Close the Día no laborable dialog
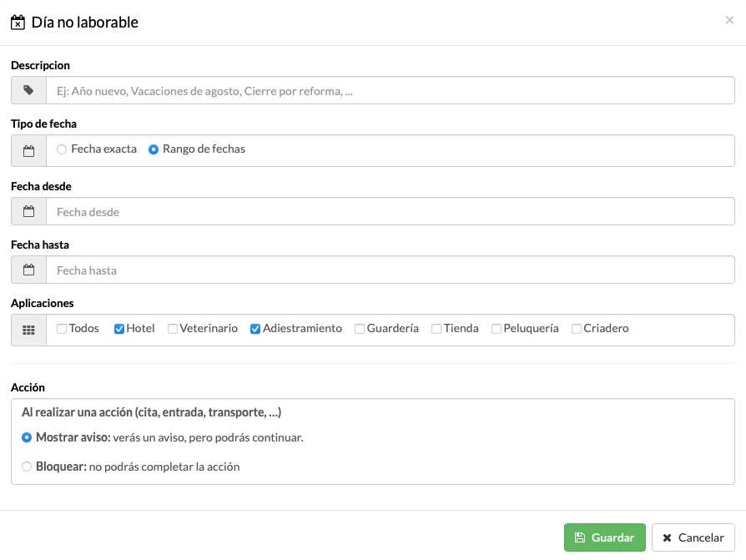 coord(729,20)
